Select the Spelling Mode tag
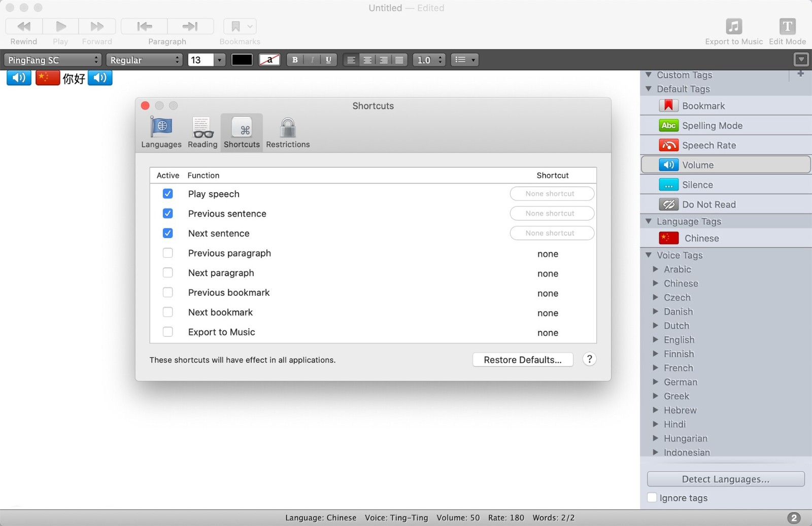 (x=726, y=125)
